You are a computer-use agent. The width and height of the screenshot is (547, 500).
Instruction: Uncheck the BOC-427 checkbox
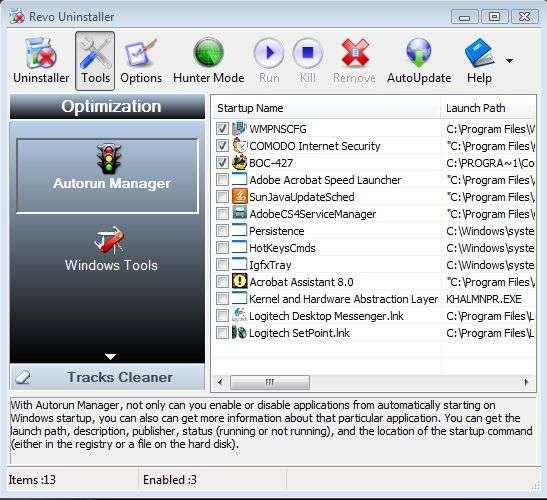coord(222,163)
